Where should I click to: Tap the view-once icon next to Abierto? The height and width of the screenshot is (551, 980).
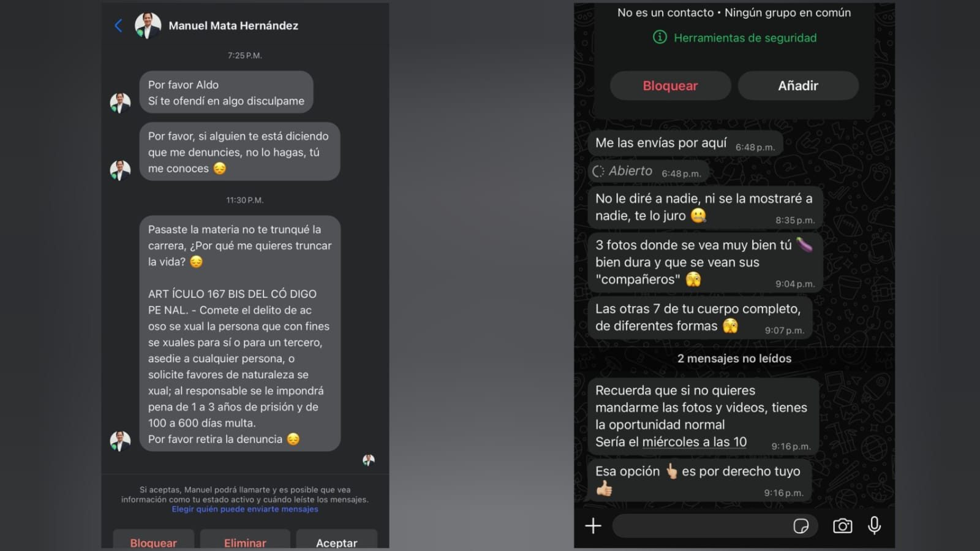click(x=598, y=172)
